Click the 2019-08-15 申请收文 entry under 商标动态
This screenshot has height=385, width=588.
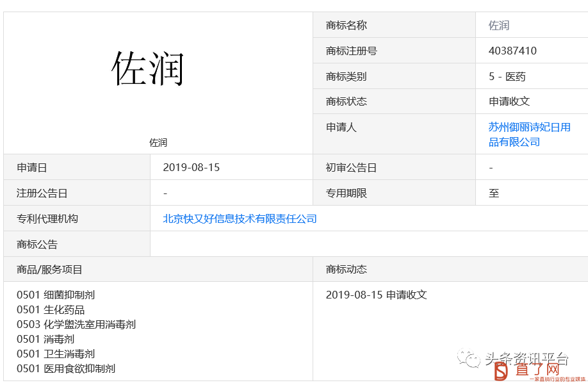click(376, 295)
